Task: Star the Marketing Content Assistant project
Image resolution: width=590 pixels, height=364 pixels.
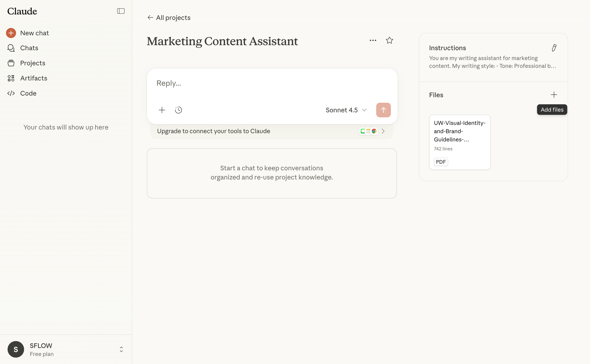Action: point(389,40)
